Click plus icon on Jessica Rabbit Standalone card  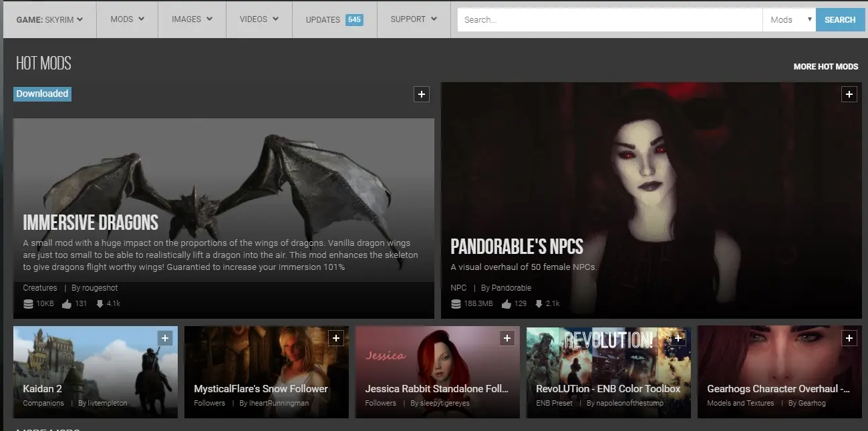pyautogui.click(x=507, y=339)
